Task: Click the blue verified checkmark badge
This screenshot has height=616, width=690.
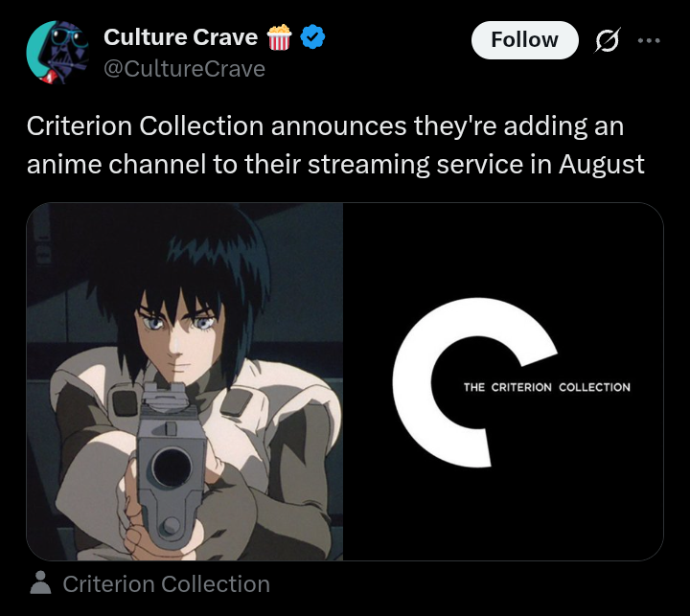Action: (312, 37)
